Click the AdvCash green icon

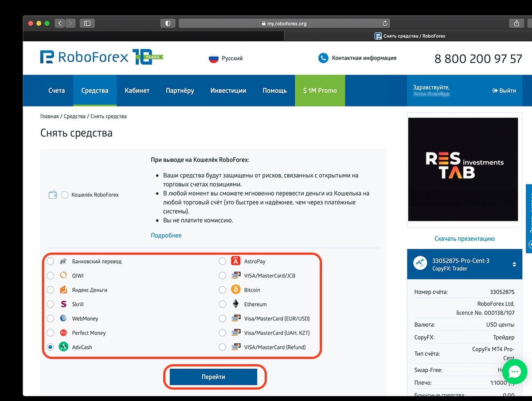(x=63, y=347)
